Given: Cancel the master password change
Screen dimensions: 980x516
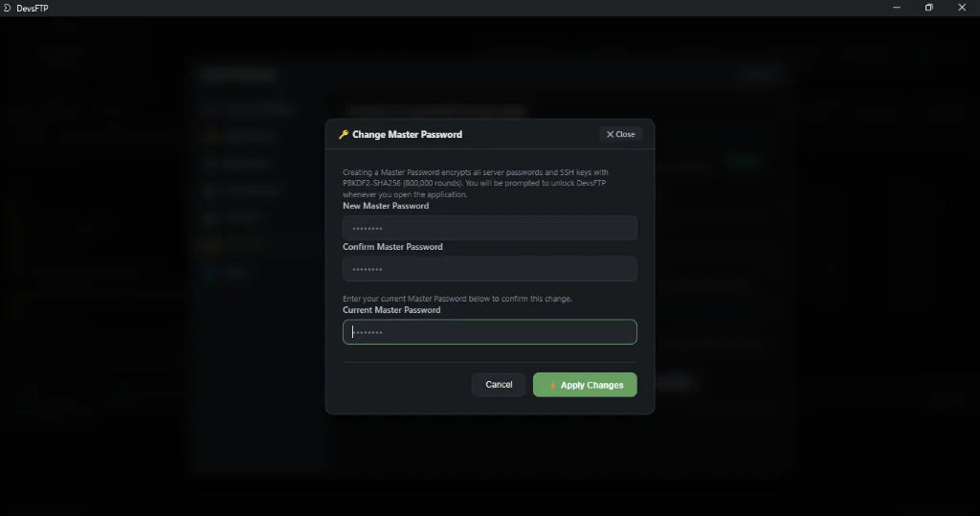Looking at the screenshot, I should point(499,385).
